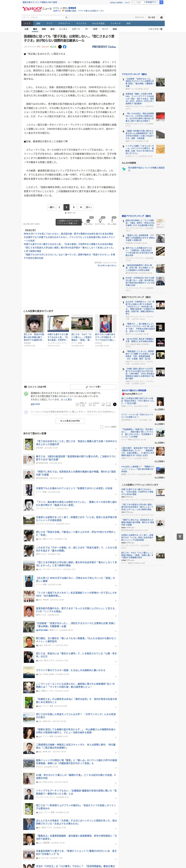Share the article on X (Twitter)
The width and height of the screenshot is (186, 868).
[x=60, y=47]
